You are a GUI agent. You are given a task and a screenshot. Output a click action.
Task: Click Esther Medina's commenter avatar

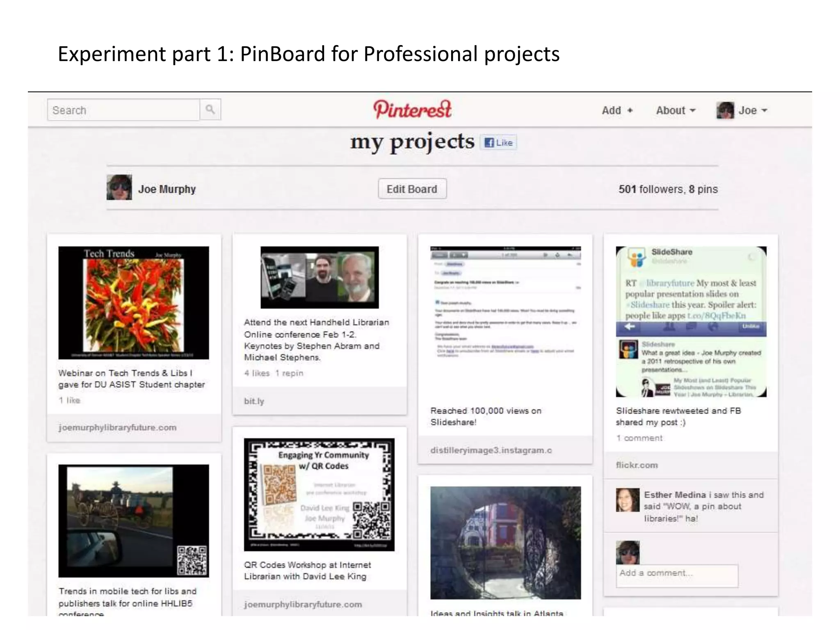[628, 500]
